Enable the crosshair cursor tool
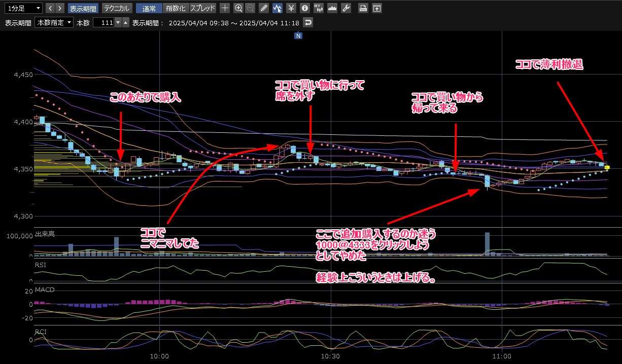Image resolution: width=622 pixels, height=364 pixels. (225, 8)
